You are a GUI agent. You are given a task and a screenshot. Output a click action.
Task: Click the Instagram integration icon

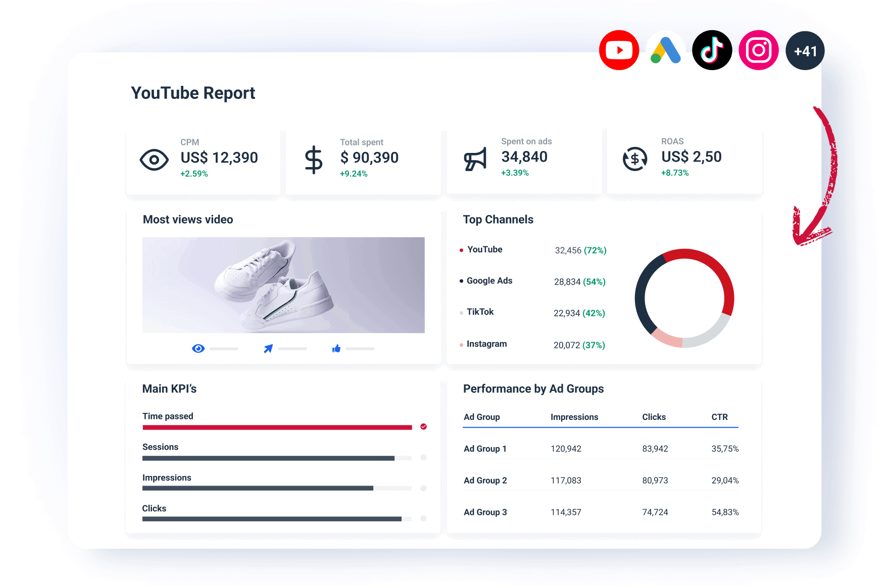point(759,50)
